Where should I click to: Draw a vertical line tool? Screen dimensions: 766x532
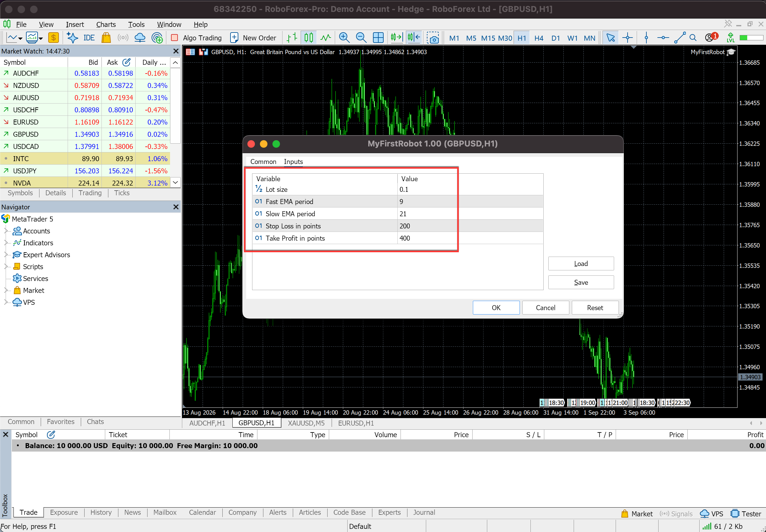[646, 38]
